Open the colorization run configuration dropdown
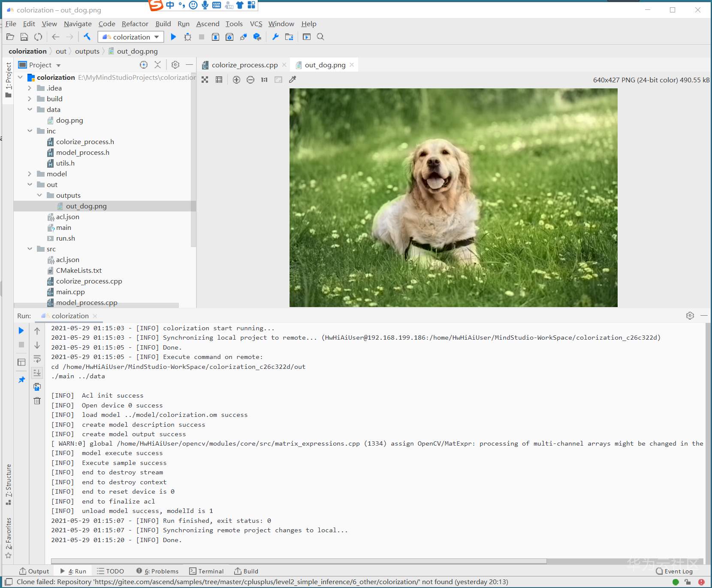The height and width of the screenshot is (588, 712). 131,37
